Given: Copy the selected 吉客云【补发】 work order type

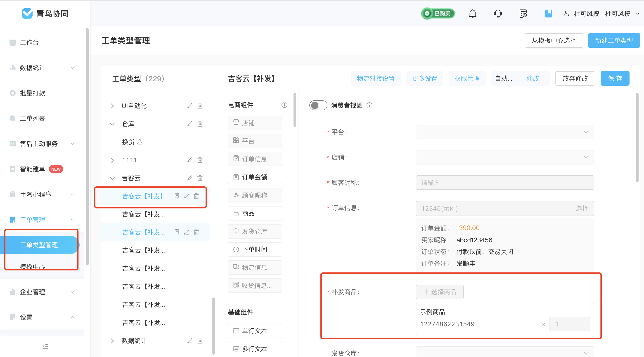Looking at the screenshot, I should (176, 196).
